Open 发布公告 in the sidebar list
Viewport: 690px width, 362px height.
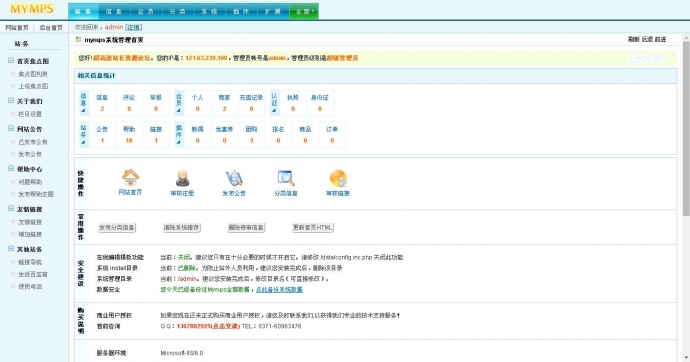(x=30, y=154)
